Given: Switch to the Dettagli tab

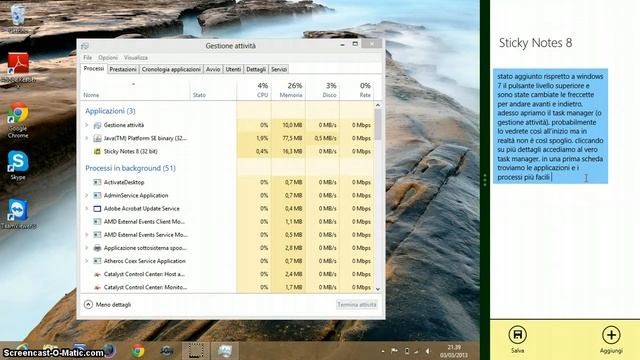Looking at the screenshot, I should [x=256, y=69].
